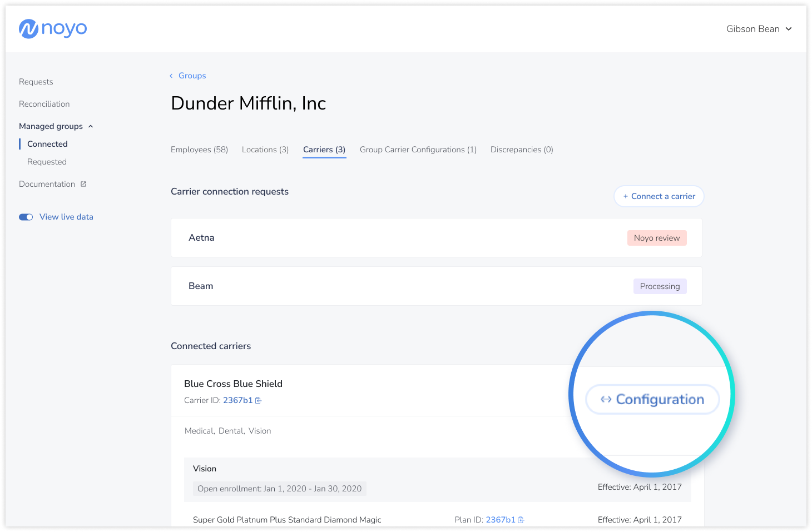Open Reconciliation in sidebar
This screenshot has height=532, width=812.
[44, 104]
